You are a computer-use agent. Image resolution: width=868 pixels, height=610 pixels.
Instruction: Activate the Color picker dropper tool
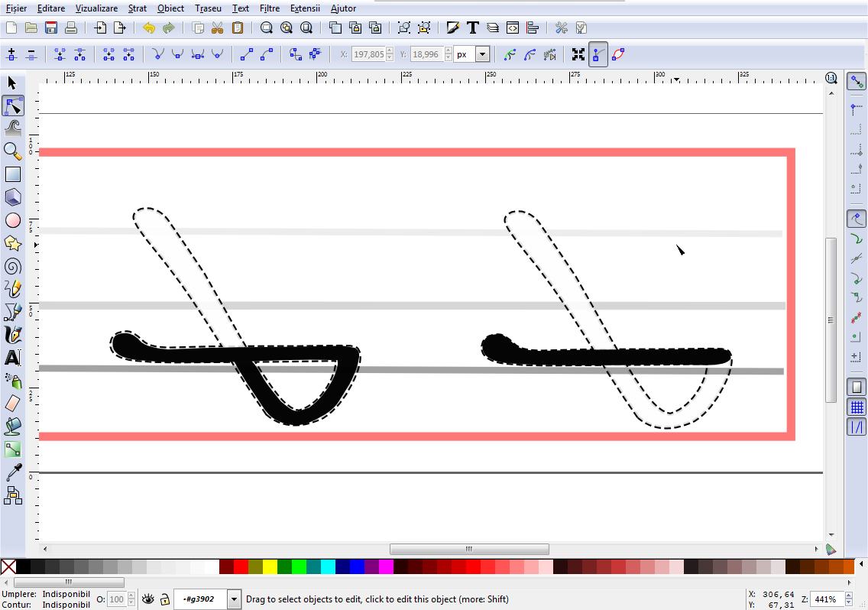[12, 473]
